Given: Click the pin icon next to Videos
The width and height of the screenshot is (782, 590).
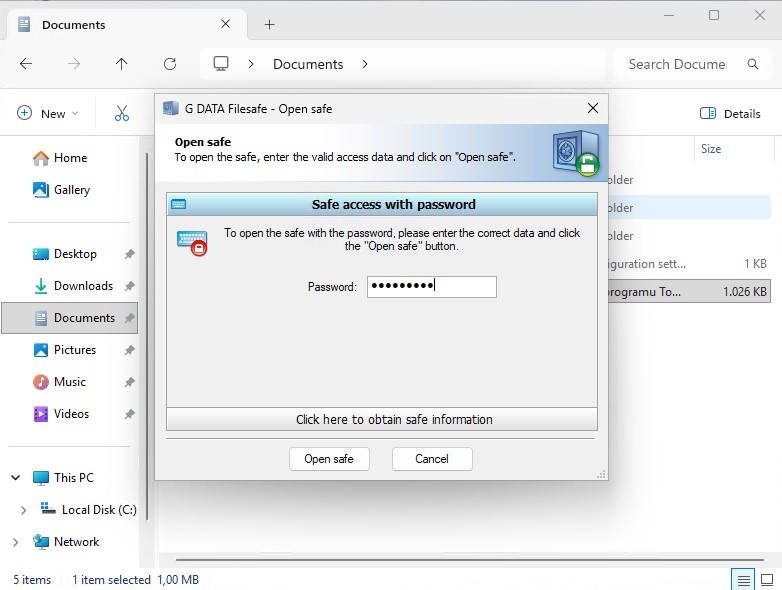Looking at the screenshot, I should coord(130,414).
